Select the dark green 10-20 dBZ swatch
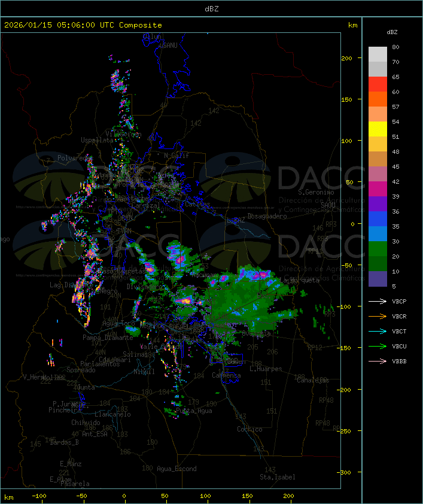This screenshot has width=423, height=504. click(378, 263)
